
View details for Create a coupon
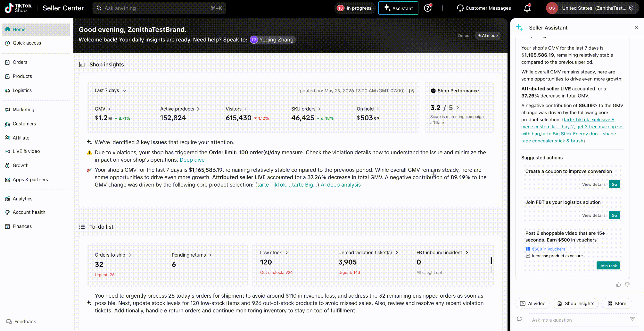(x=594, y=184)
